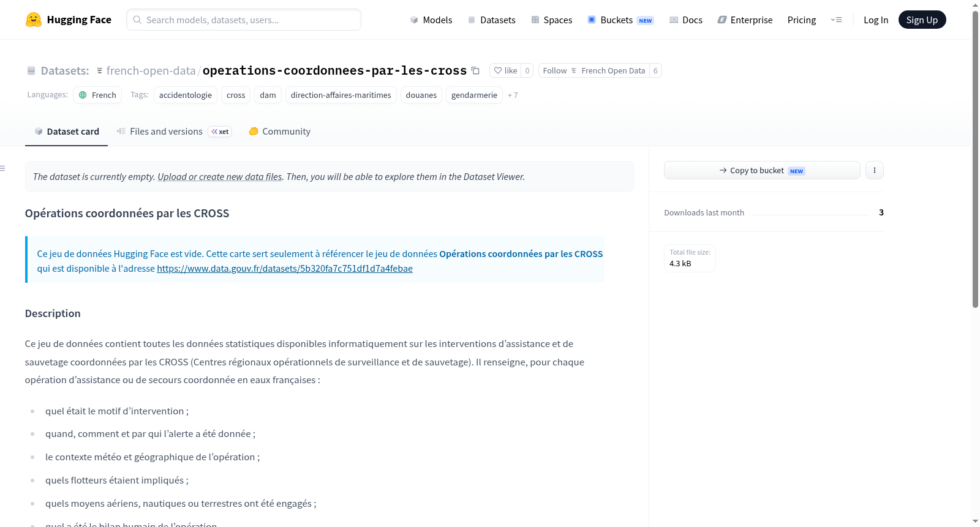Like the dataset using heart icon
This screenshot has width=980, height=527.
505,70
